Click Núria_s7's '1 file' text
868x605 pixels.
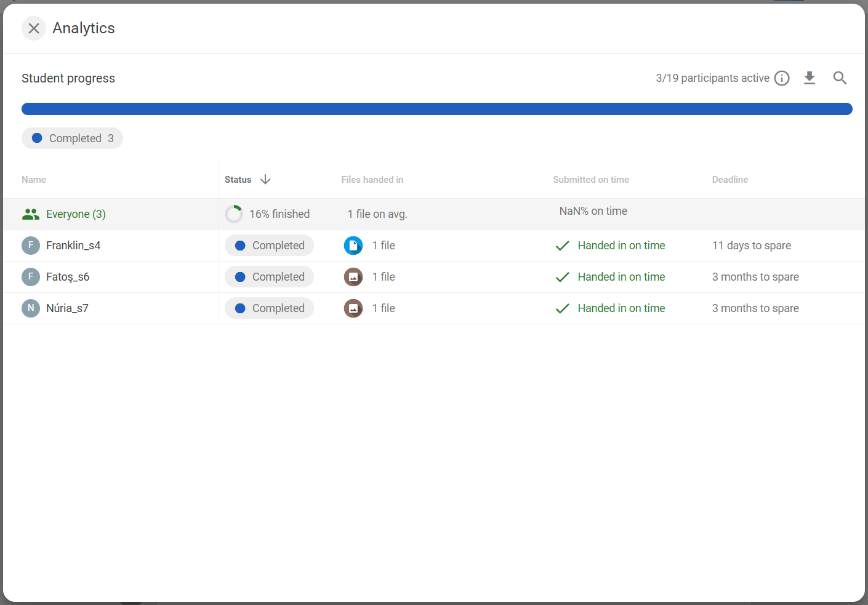(x=384, y=308)
